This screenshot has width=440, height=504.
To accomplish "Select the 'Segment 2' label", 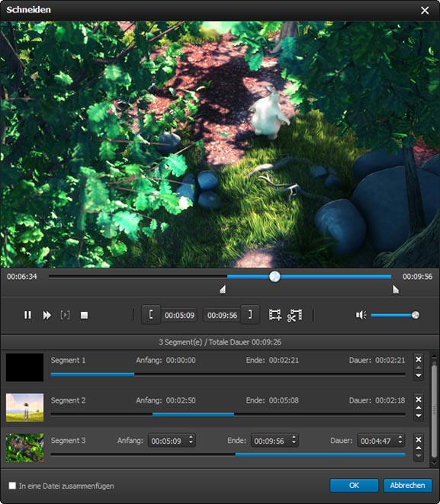I will (x=68, y=400).
